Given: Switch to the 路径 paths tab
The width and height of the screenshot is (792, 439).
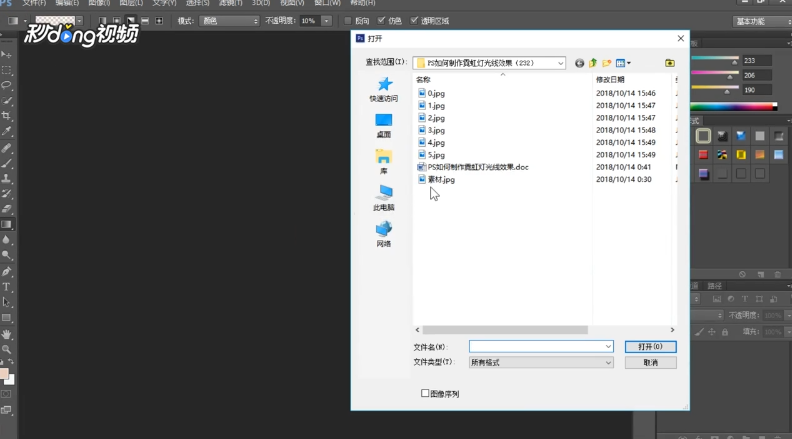Looking at the screenshot, I should [714, 286].
